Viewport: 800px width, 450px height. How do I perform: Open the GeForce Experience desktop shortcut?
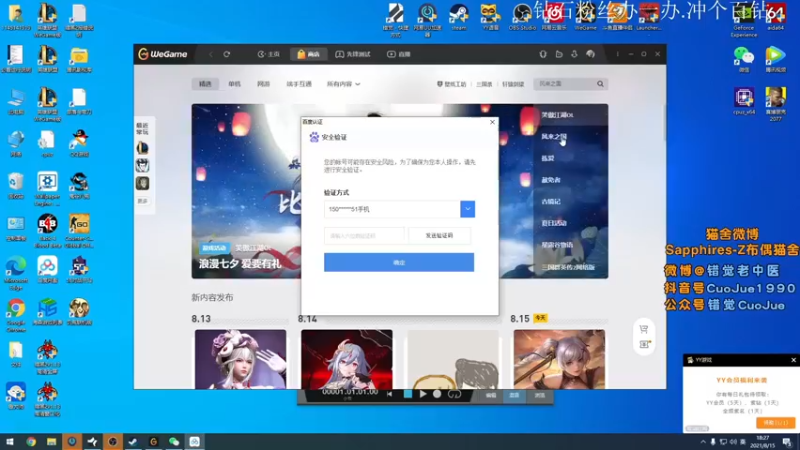[743, 20]
